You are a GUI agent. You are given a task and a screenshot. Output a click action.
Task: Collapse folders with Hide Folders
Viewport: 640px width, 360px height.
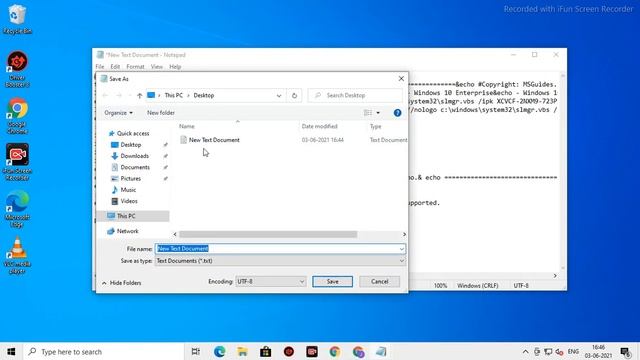(122, 282)
